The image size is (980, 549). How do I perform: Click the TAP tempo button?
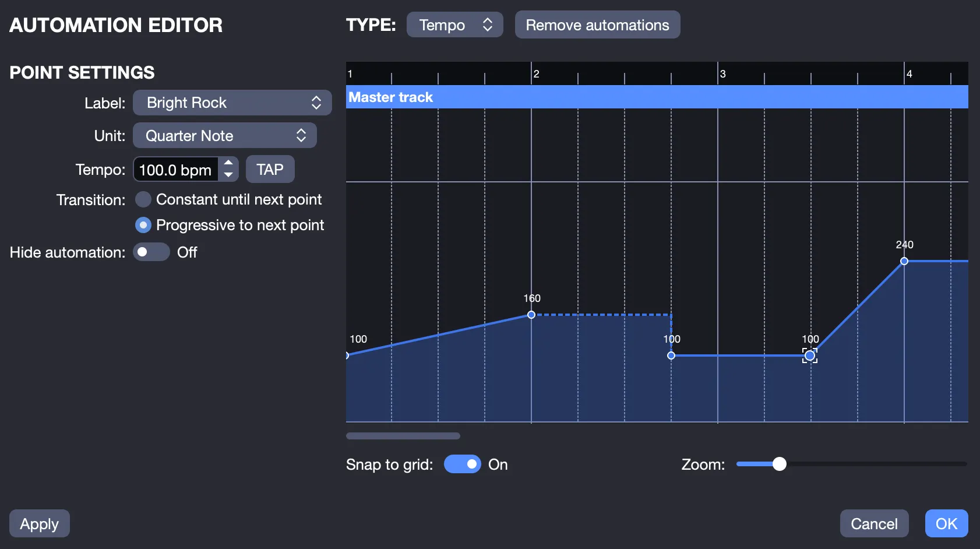[x=270, y=170]
